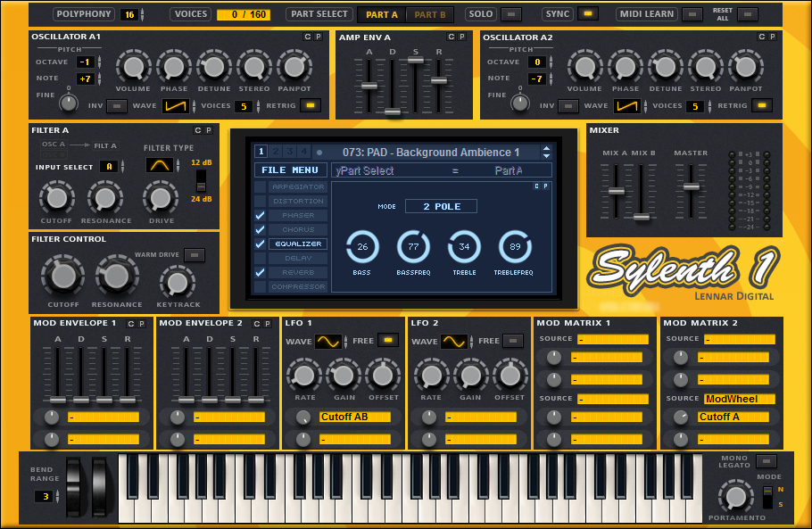812x529 pixels.
Task: Toggle the Filter 12 dB / 24 dB slope switch
Action: 201,181
